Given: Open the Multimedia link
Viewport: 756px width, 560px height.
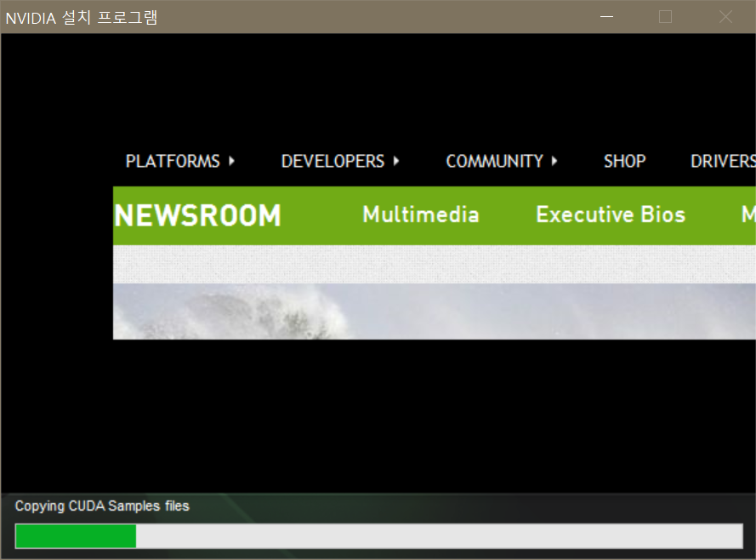Looking at the screenshot, I should click(421, 214).
